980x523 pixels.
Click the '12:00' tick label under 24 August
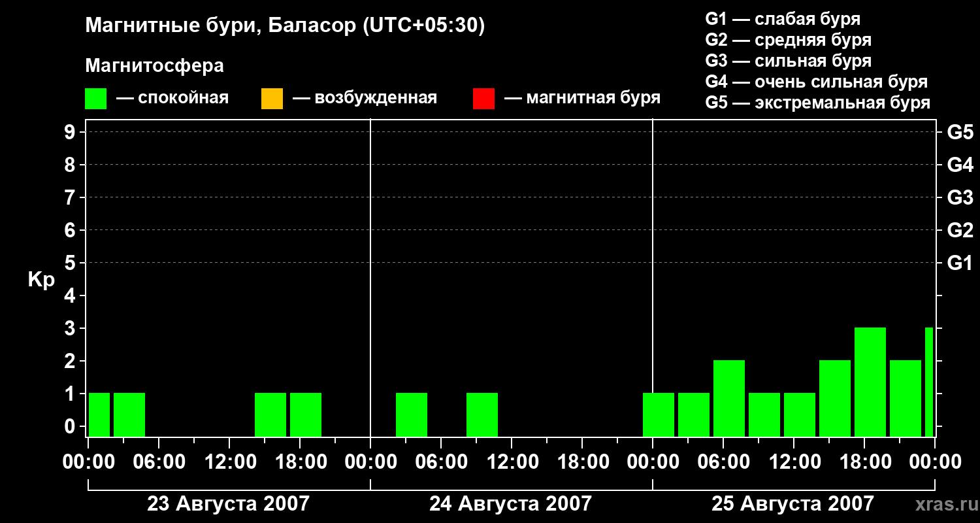(x=512, y=462)
